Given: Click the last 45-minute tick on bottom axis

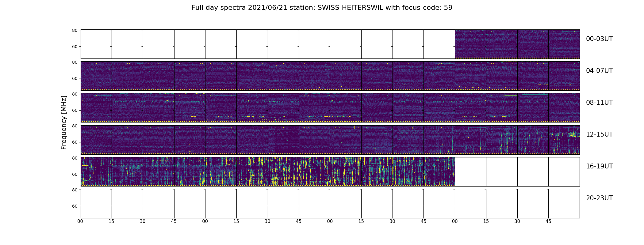Looking at the screenshot, I should click(548, 221).
